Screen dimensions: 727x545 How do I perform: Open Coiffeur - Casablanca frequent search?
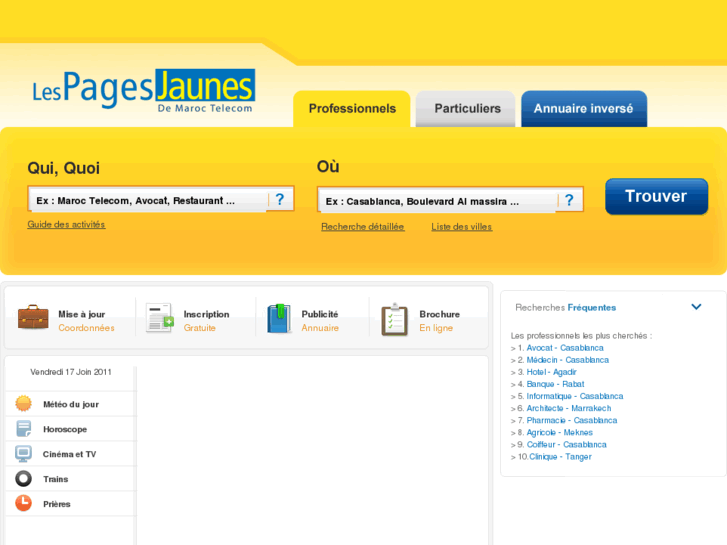pyautogui.click(x=567, y=444)
